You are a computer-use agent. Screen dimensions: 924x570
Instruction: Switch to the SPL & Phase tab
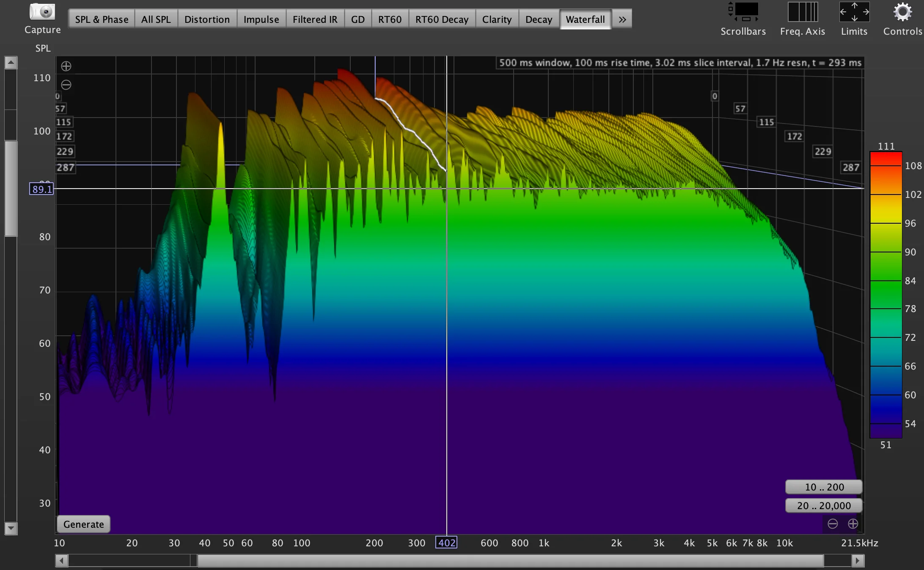click(x=102, y=19)
